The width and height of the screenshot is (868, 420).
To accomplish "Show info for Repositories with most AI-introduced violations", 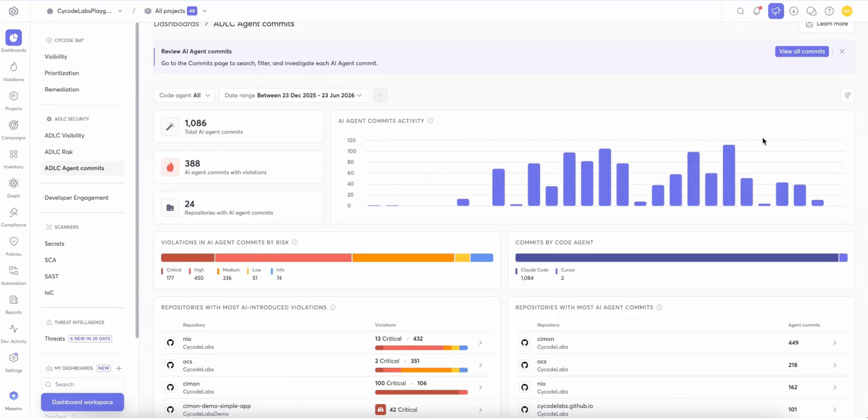I will (333, 307).
